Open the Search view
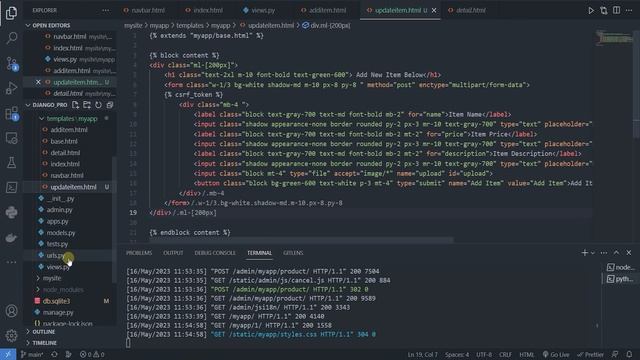 pos(11,38)
